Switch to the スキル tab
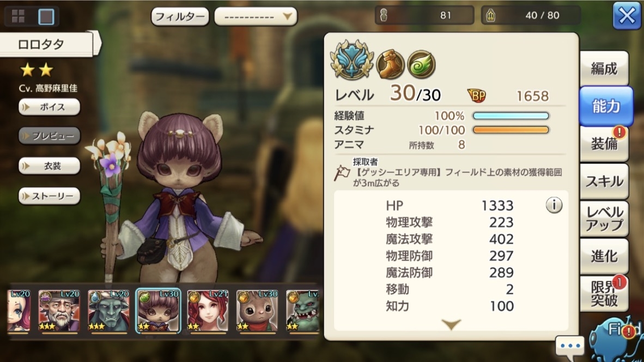 tap(604, 181)
